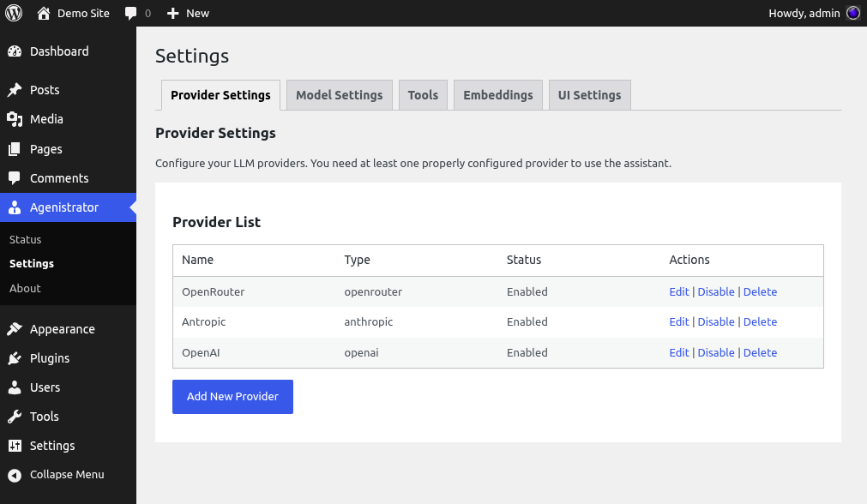This screenshot has height=504, width=867.
Task: Click the Add New Provider button
Action: (x=232, y=397)
